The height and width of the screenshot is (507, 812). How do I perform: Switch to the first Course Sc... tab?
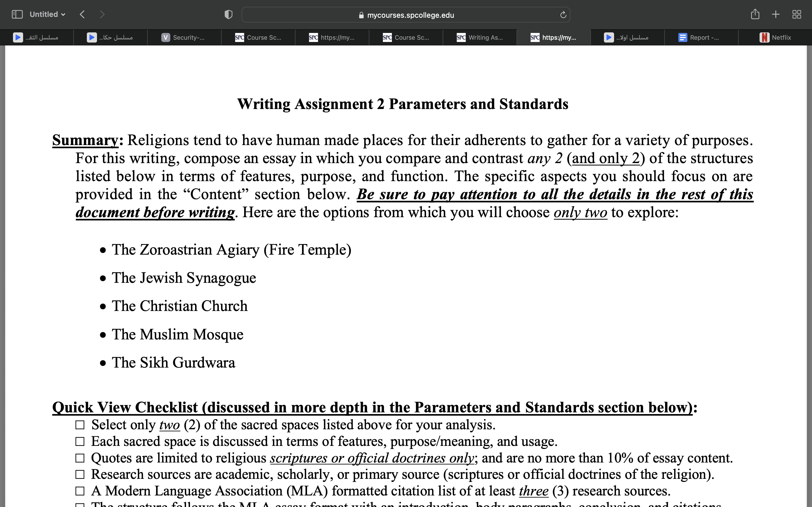tap(258, 37)
